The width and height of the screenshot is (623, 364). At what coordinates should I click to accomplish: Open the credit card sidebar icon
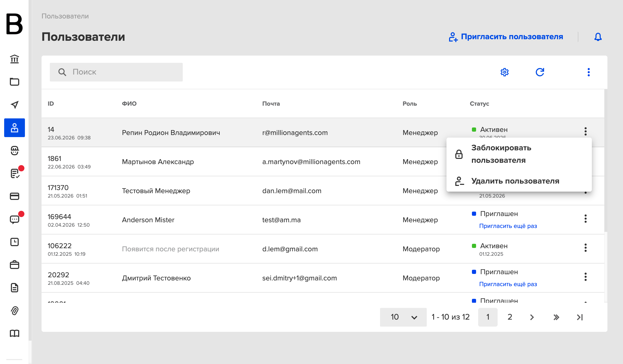[x=15, y=196]
